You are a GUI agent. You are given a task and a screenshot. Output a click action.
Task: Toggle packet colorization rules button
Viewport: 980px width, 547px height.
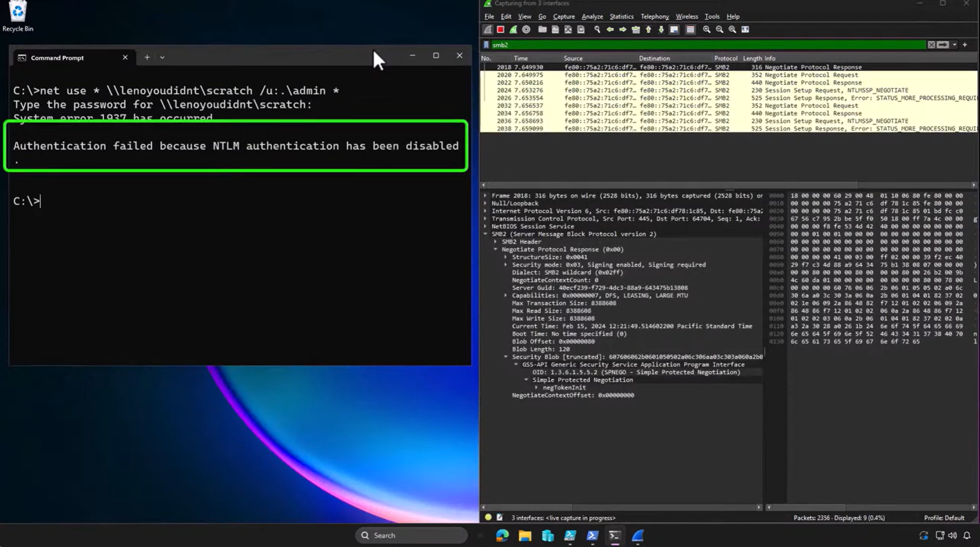click(x=690, y=30)
